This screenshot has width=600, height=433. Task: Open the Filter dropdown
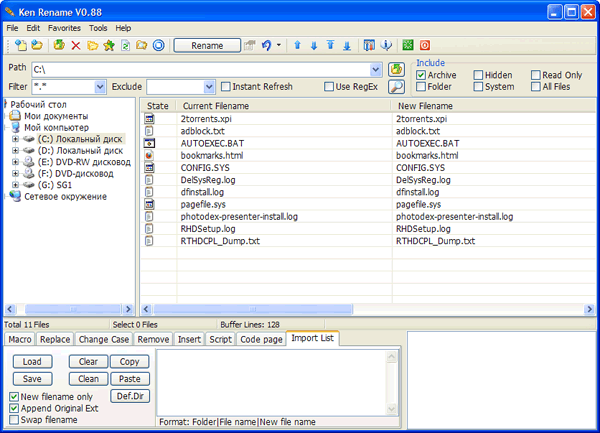point(100,87)
